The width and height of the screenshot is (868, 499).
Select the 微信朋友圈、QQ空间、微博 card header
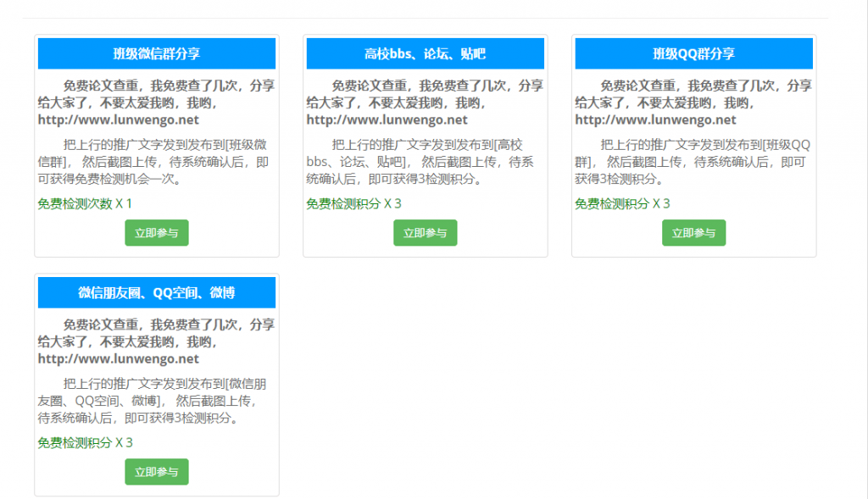[157, 292]
